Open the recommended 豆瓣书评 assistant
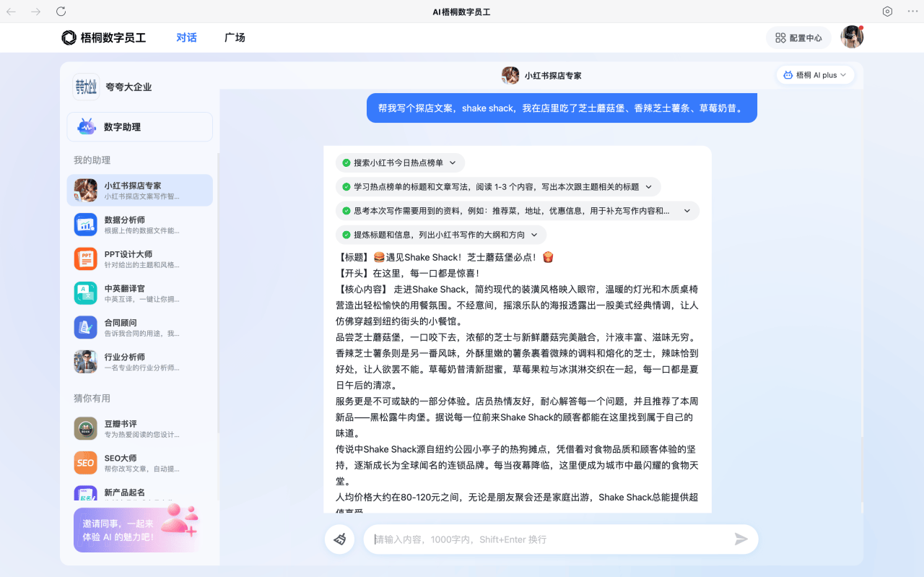924x577 pixels. 139,429
